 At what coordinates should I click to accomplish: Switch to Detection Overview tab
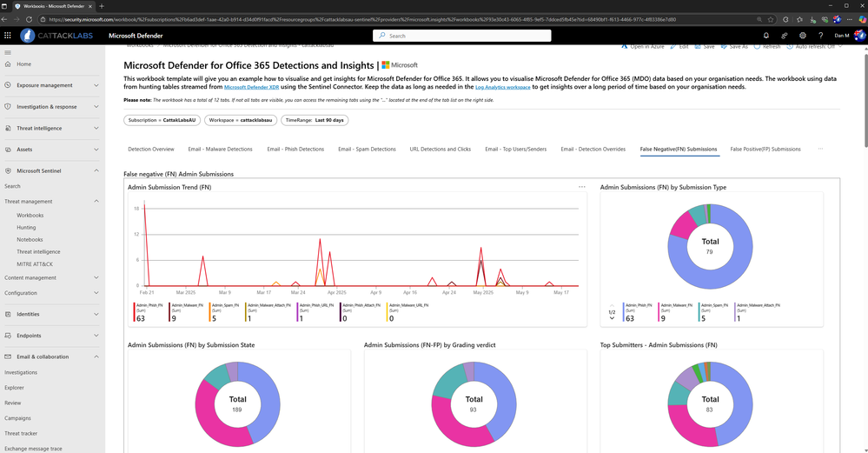(x=151, y=149)
